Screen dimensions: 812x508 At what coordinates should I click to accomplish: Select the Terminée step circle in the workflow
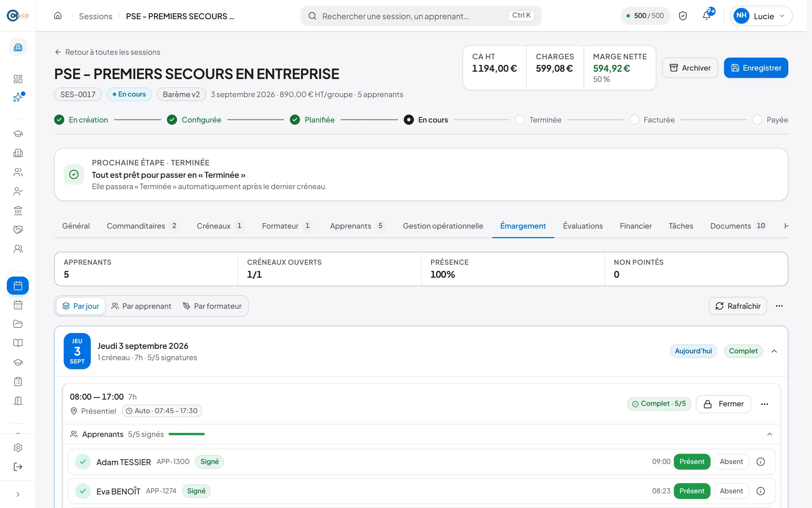519,120
